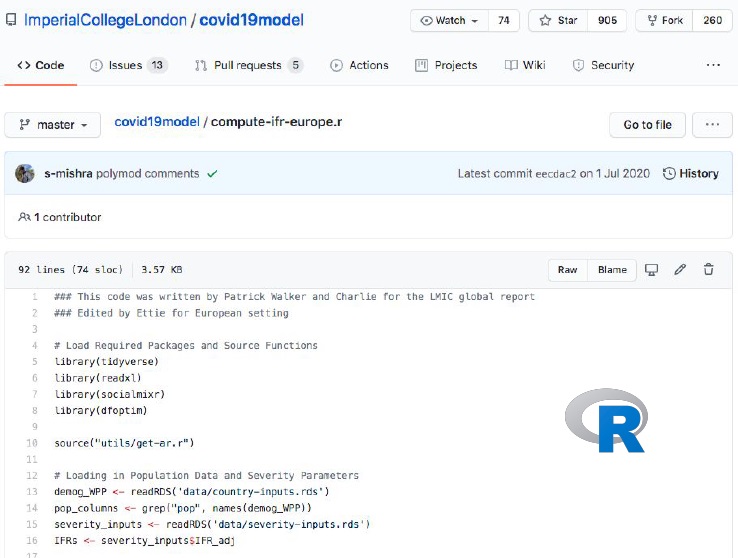Screen dimensions: 738x558
Task: Click the desktop display icon beside Blame
Action: click(652, 270)
